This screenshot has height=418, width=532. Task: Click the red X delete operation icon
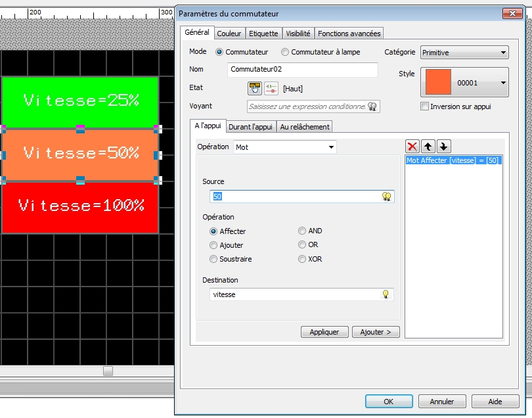pyautogui.click(x=412, y=147)
